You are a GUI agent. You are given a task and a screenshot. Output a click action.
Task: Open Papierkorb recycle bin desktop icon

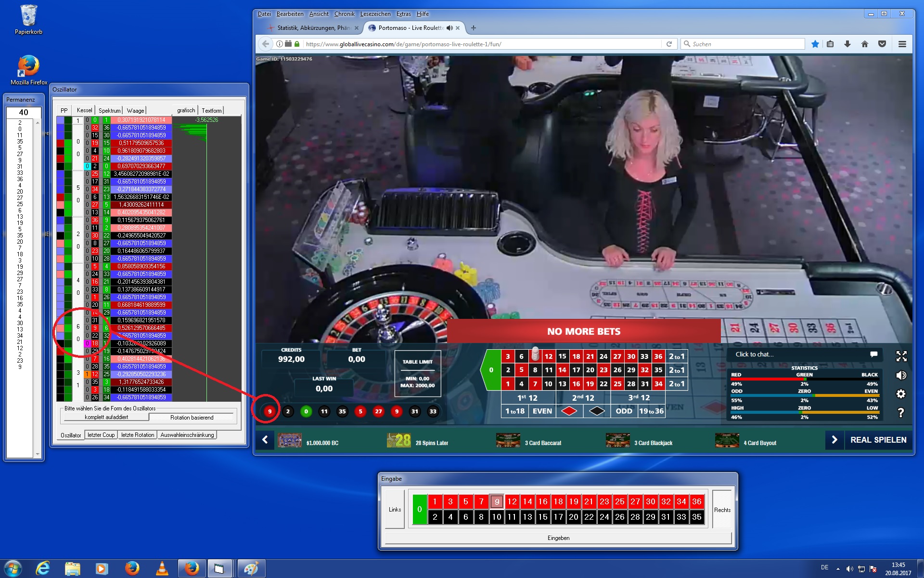click(28, 19)
